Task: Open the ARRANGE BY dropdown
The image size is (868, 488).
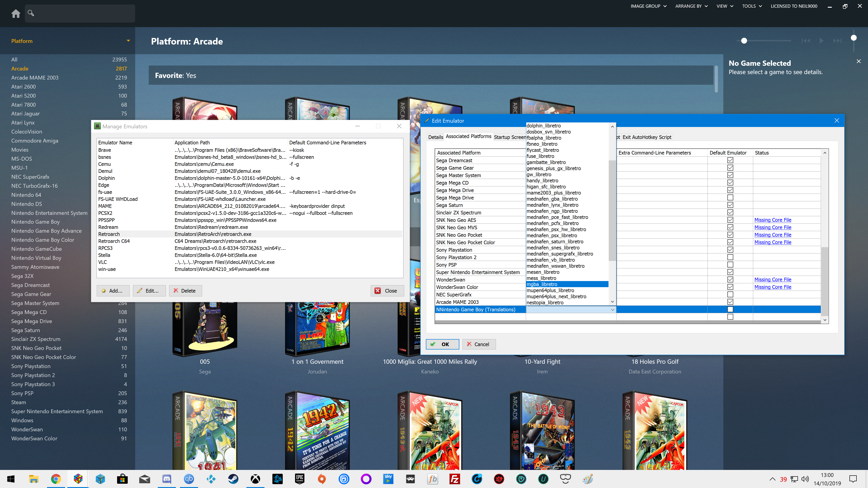Action: pyautogui.click(x=691, y=6)
